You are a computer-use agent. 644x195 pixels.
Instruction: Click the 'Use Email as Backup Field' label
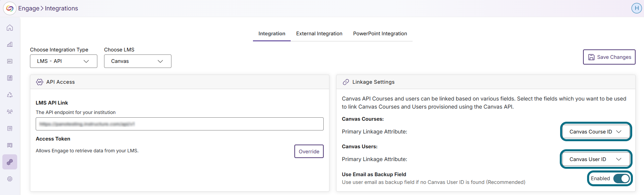[x=374, y=174]
